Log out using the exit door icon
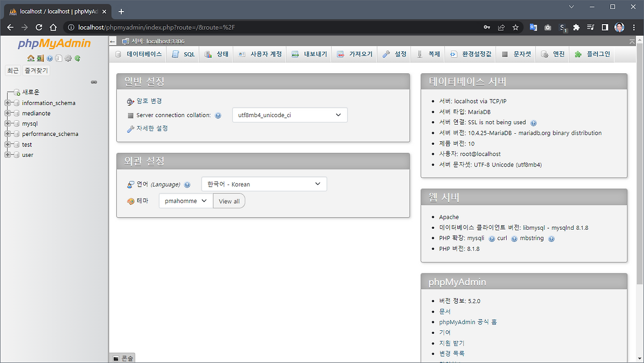This screenshot has width=644, height=363. 40,58
